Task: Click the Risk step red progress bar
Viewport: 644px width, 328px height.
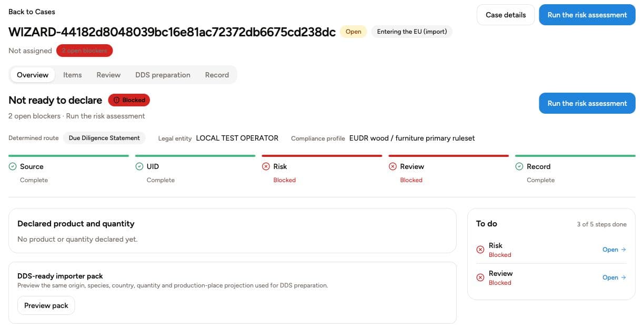Action: coord(322,156)
